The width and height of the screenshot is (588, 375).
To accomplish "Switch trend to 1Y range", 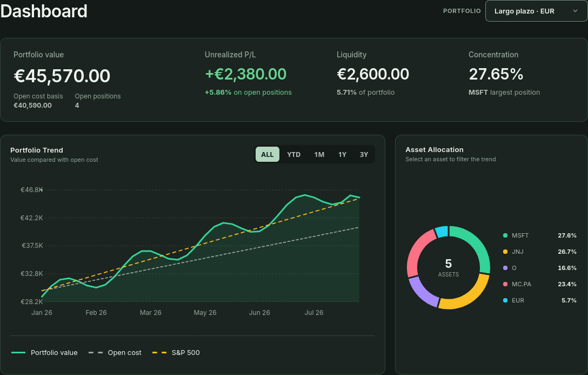I will pos(343,154).
